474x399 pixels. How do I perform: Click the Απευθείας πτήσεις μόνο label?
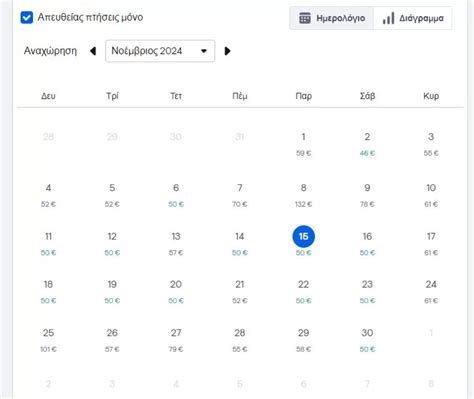coord(90,17)
